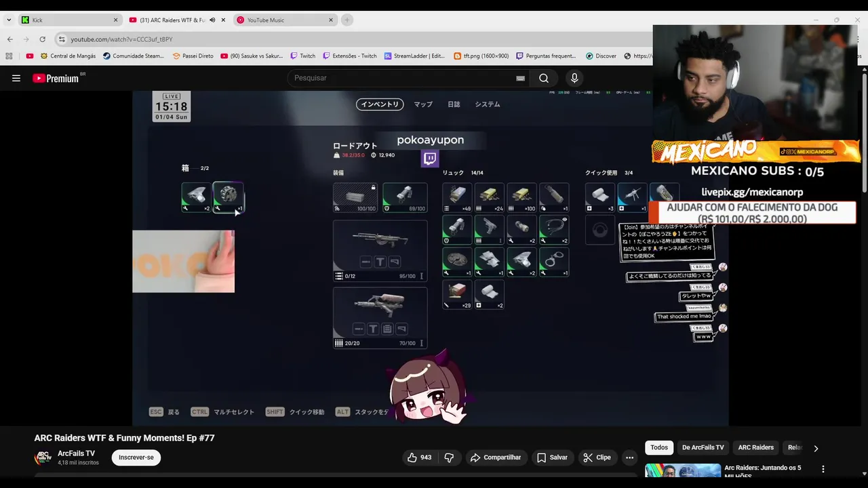Go to YouTube Premium home logo
This screenshot has height=488, width=868.
point(56,78)
